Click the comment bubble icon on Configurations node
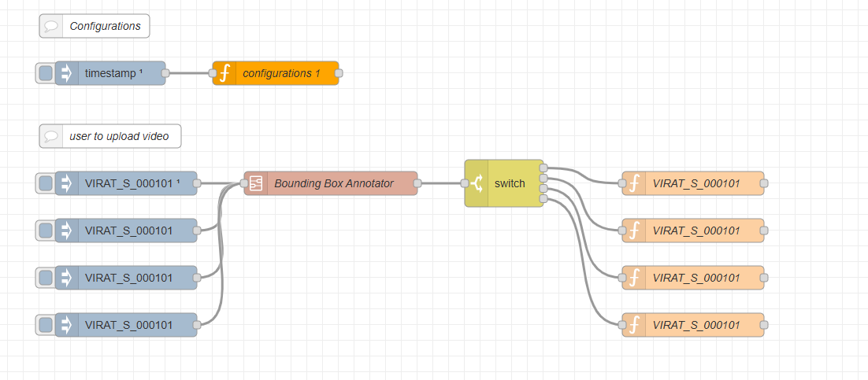 (51, 26)
